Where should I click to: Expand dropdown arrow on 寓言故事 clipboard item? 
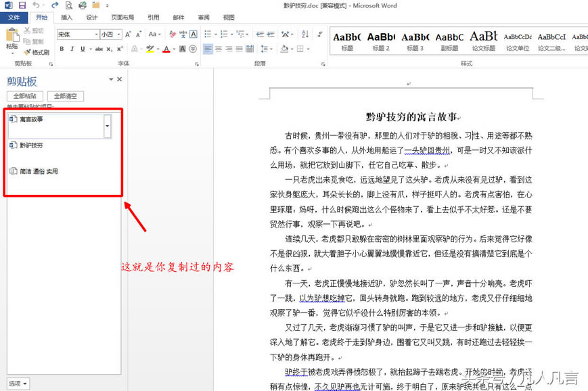[x=108, y=126]
